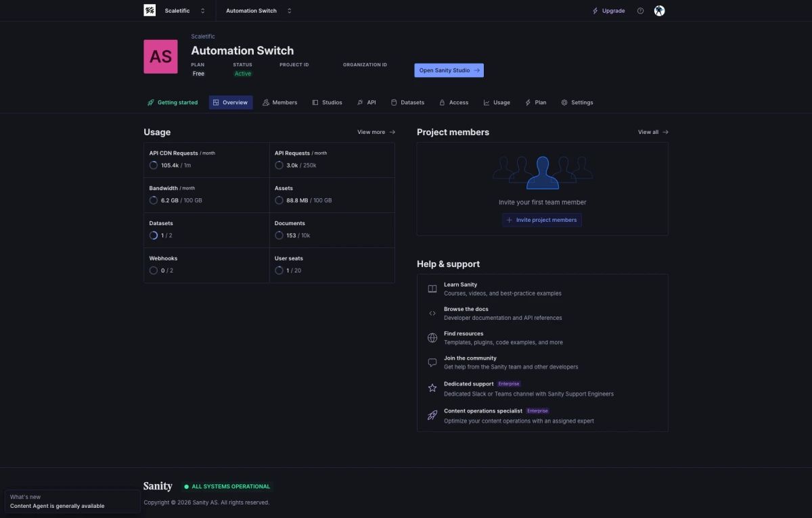The image size is (812, 518).
Task: Go to the Access tab
Action: 453,103
